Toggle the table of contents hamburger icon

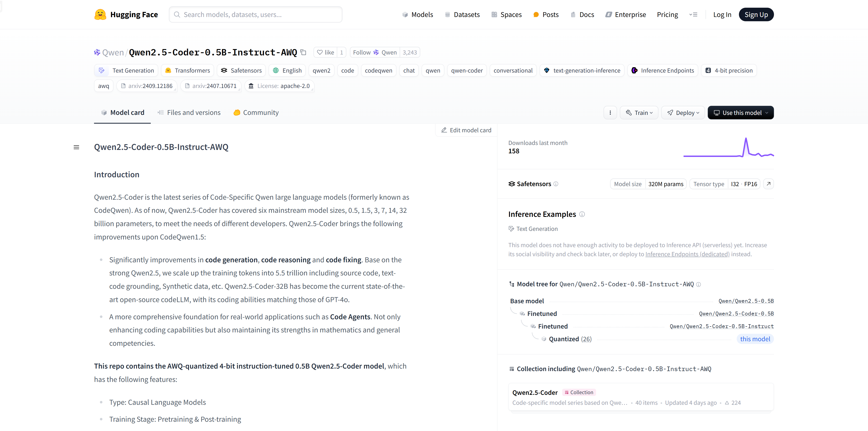coord(76,147)
